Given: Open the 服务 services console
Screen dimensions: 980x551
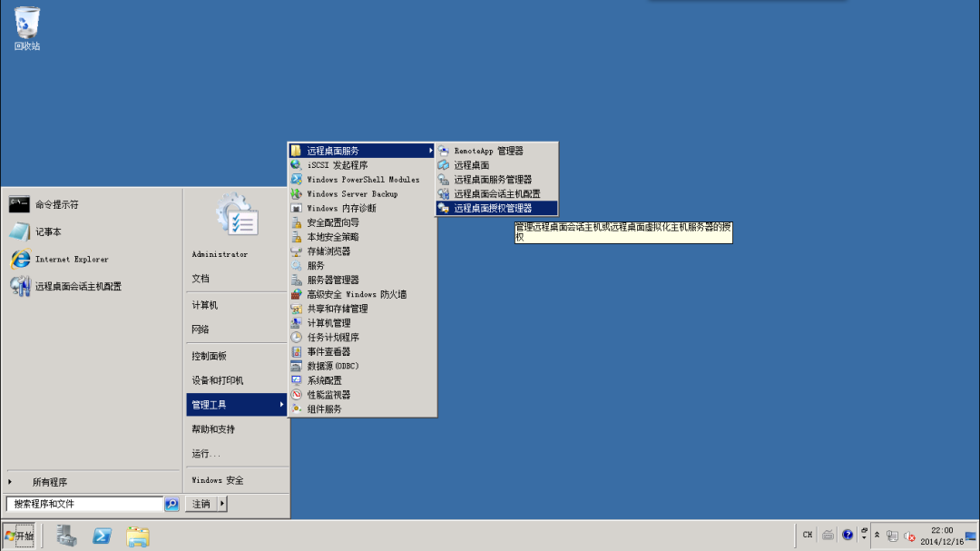Looking at the screenshot, I should [362, 266].
